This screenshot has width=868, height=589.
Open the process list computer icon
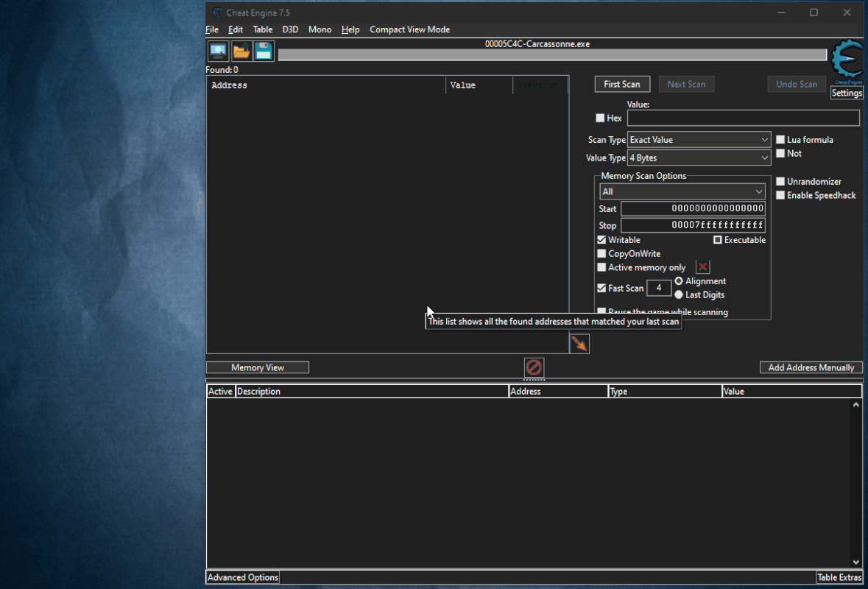(x=219, y=51)
